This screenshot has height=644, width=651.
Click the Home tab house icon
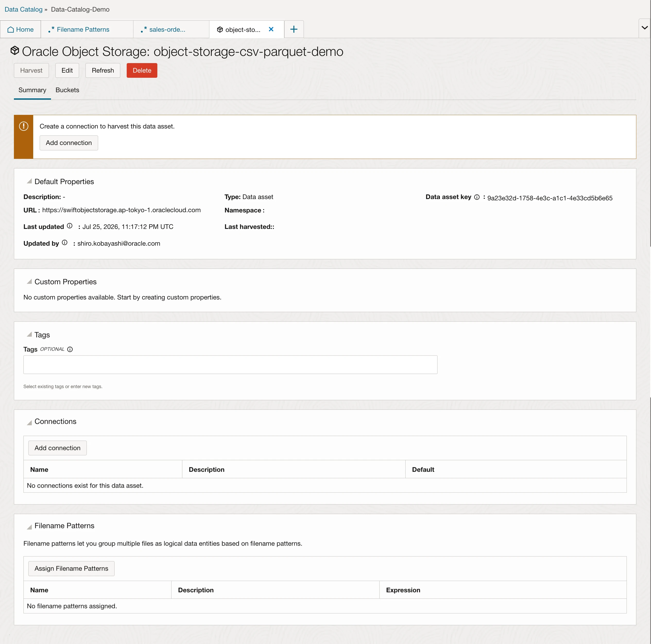click(11, 30)
